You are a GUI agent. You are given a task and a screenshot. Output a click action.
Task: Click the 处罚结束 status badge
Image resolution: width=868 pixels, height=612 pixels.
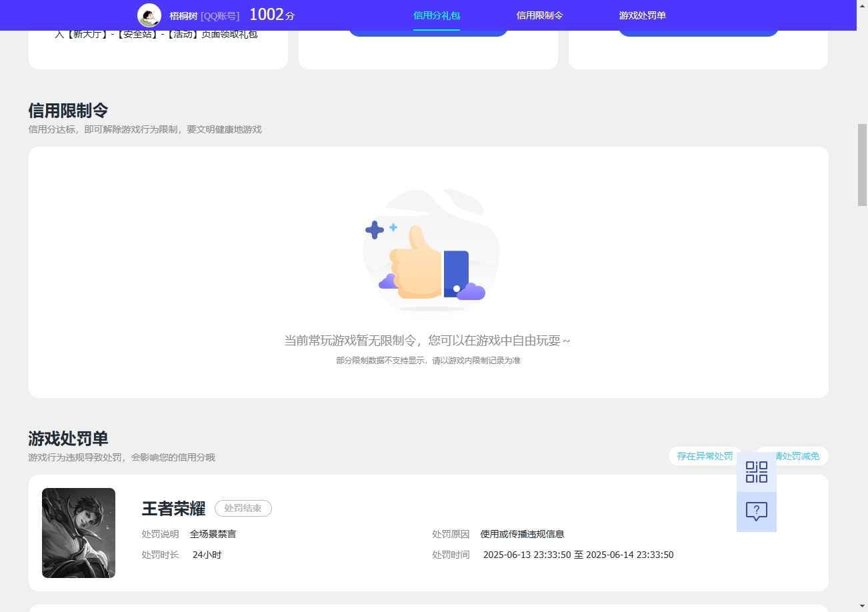(243, 508)
